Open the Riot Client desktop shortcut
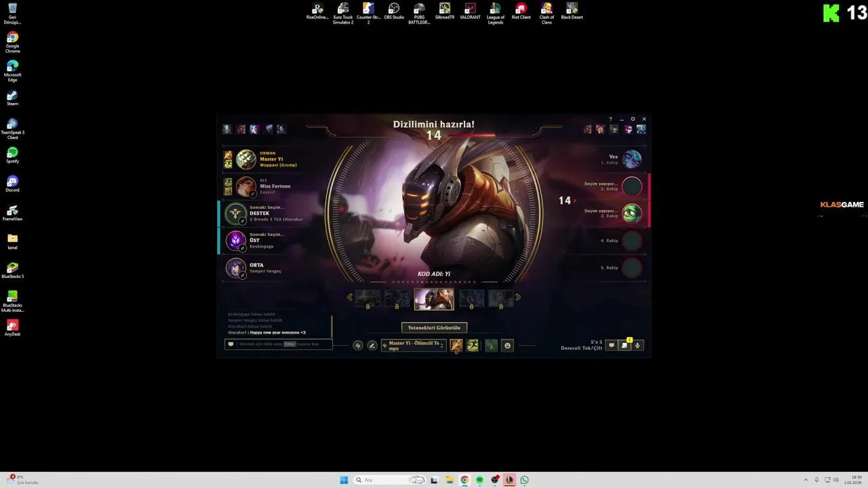Image resolution: width=868 pixels, height=488 pixels. (x=521, y=12)
